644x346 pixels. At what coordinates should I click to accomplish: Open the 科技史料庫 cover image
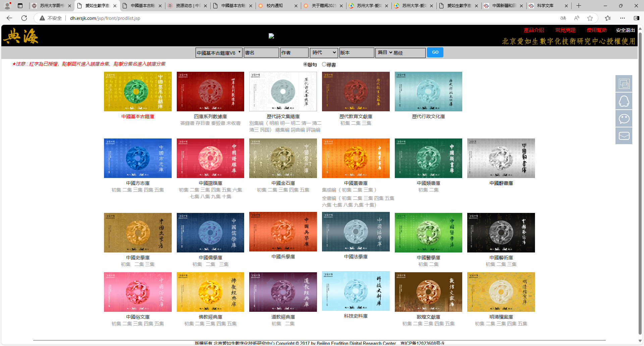click(x=356, y=291)
